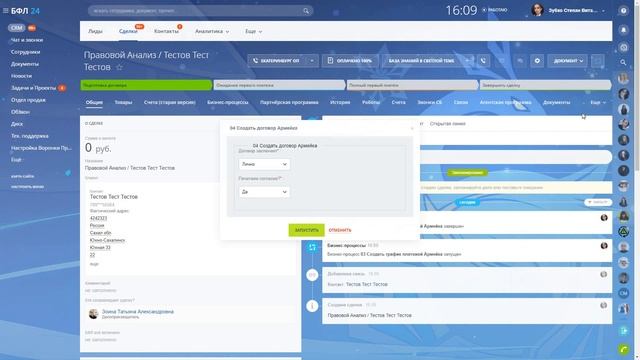The height and width of the screenshot is (360, 640).
Task: Switch to the Сделки tab
Action: tap(128, 31)
